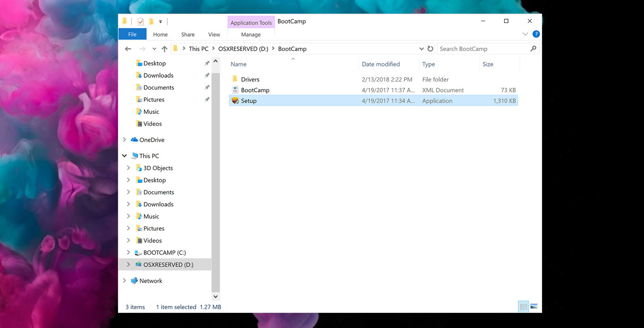Select OneDrive in the navigation pane

[x=151, y=140]
